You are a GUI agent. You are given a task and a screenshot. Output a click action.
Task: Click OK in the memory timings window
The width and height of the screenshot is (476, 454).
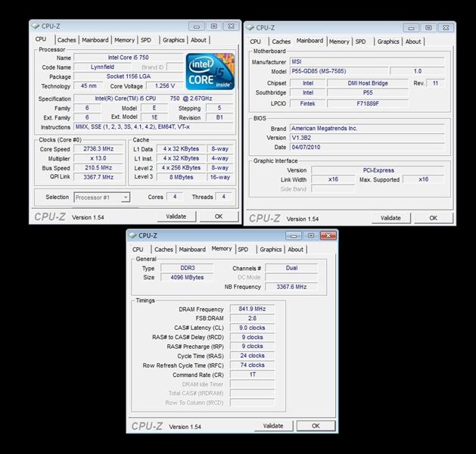pos(316,426)
